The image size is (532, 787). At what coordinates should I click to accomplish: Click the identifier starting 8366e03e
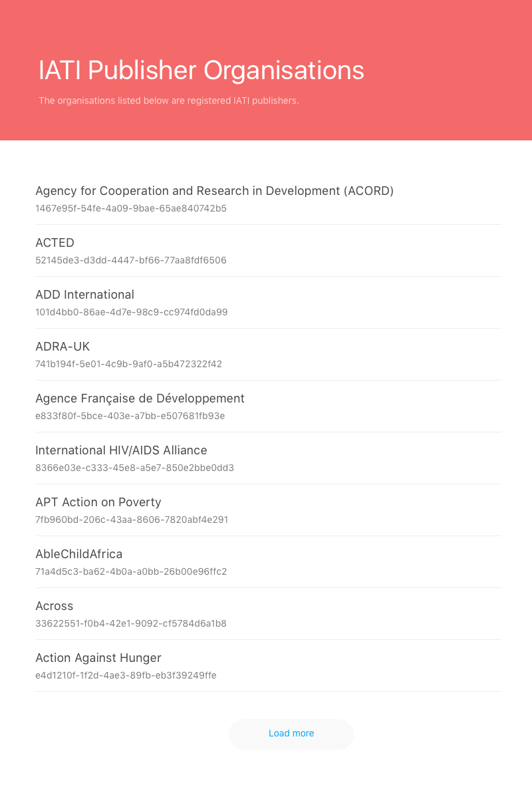pyautogui.click(x=134, y=468)
